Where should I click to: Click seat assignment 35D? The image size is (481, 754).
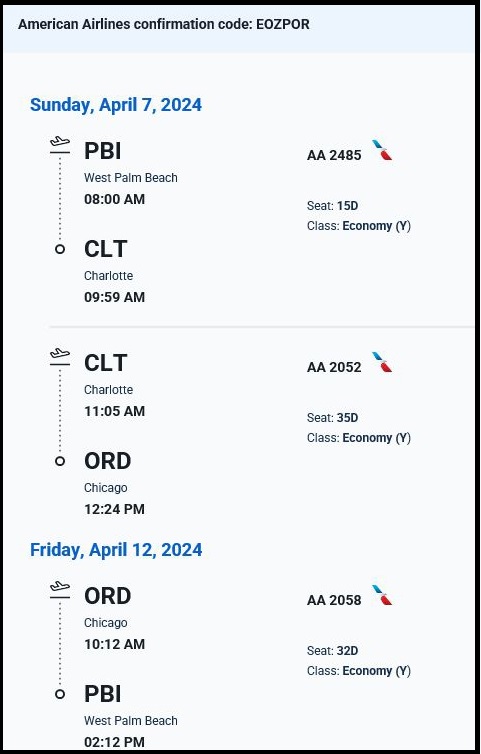(347, 418)
